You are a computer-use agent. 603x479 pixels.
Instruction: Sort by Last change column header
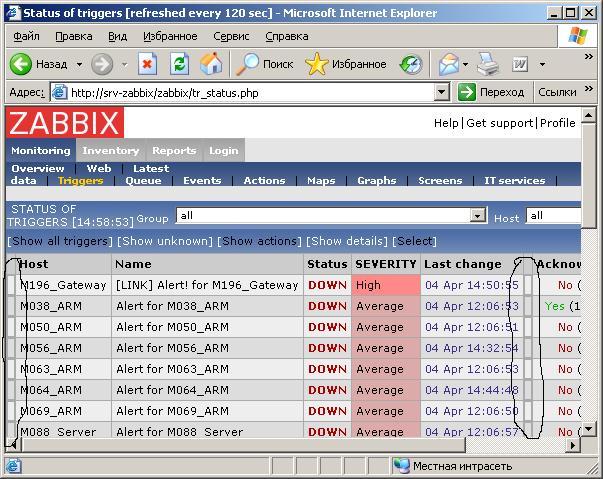coord(463,264)
